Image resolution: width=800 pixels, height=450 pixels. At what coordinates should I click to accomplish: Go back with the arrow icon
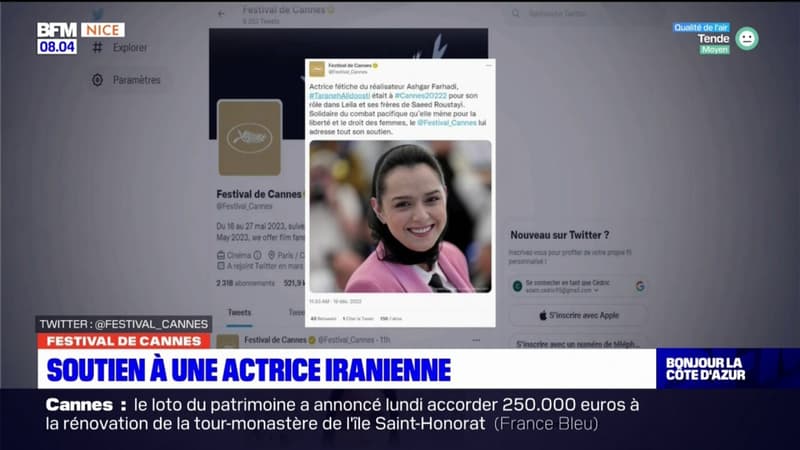(221, 14)
